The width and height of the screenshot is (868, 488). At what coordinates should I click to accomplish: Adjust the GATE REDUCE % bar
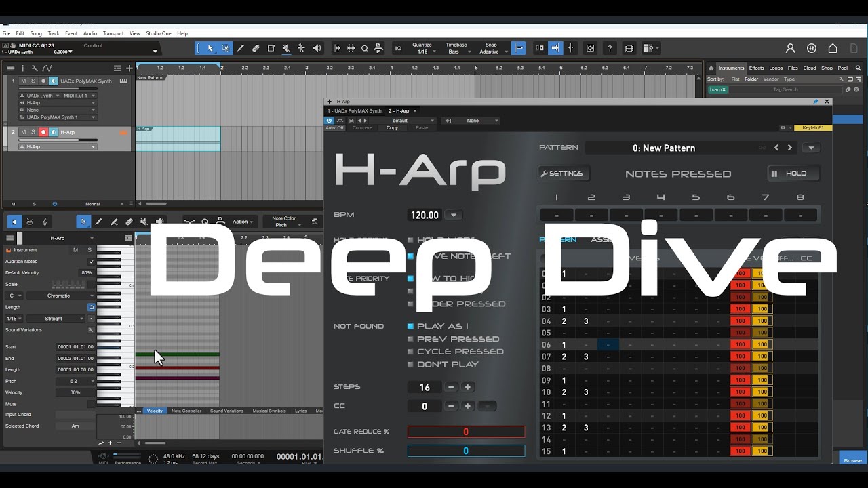coord(466,432)
